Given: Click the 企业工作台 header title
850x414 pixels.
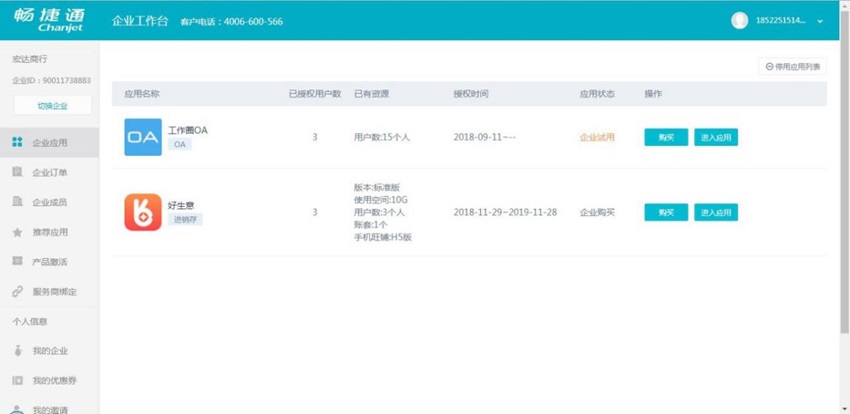Looking at the screenshot, I should pyautogui.click(x=140, y=21).
